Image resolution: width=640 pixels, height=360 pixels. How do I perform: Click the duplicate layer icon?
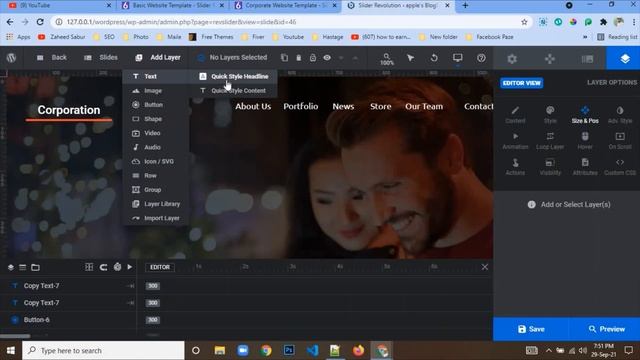pos(284,58)
